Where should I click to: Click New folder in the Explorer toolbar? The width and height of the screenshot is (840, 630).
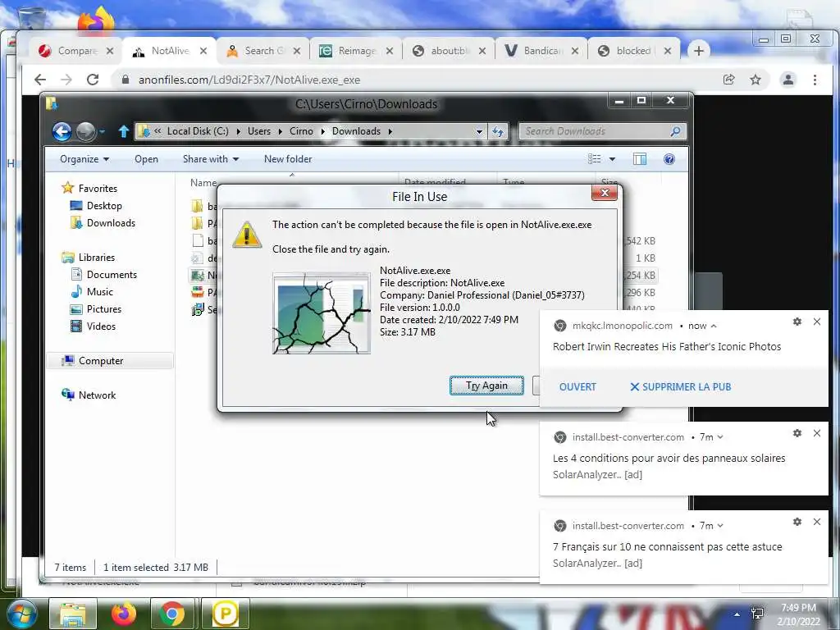(x=288, y=159)
